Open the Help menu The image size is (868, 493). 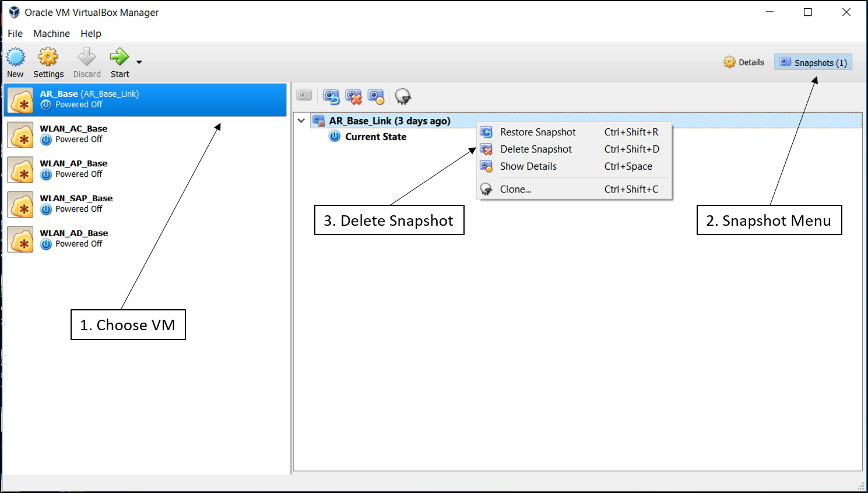click(x=91, y=33)
